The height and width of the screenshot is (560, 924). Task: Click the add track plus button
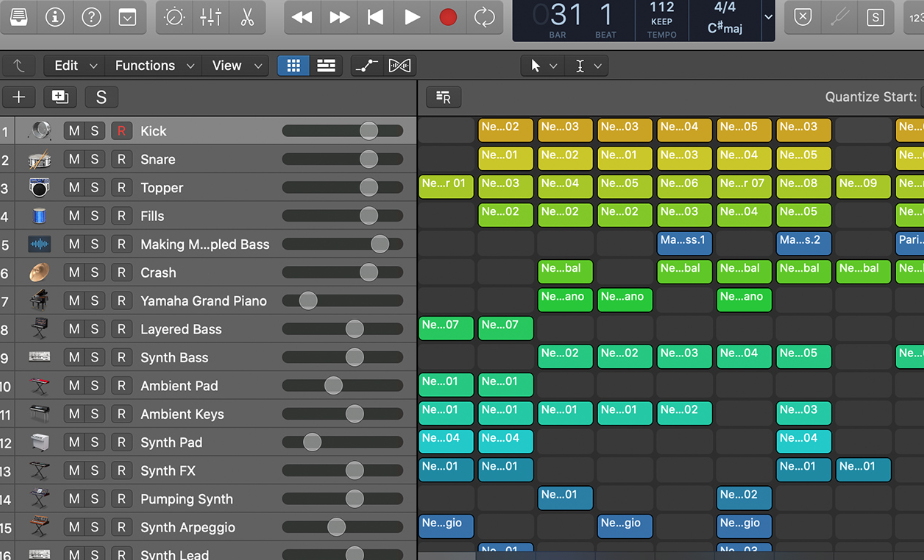click(x=19, y=96)
